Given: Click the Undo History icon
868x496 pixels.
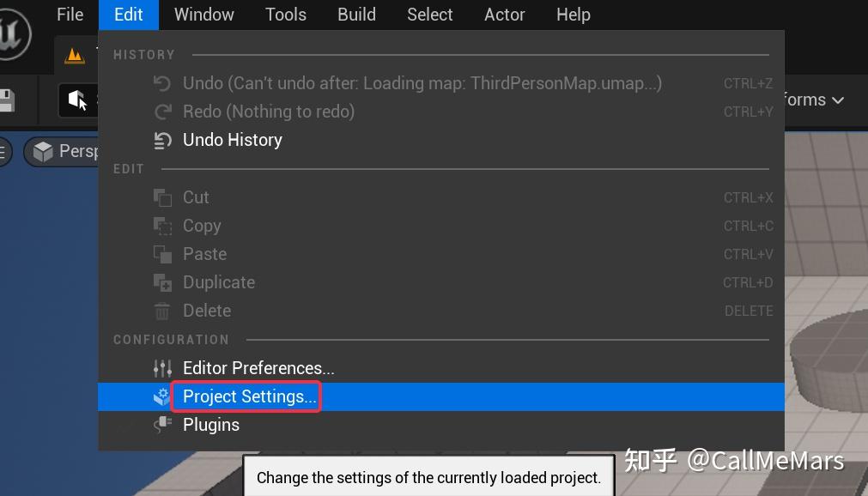Looking at the screenshot, I should [162, 140].
